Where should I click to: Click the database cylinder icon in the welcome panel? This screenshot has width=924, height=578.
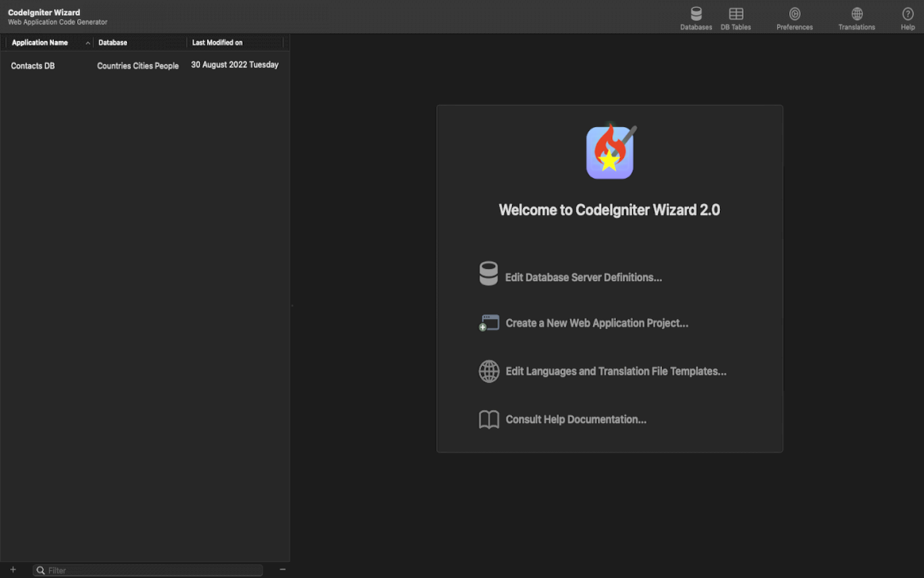(488, 274)
